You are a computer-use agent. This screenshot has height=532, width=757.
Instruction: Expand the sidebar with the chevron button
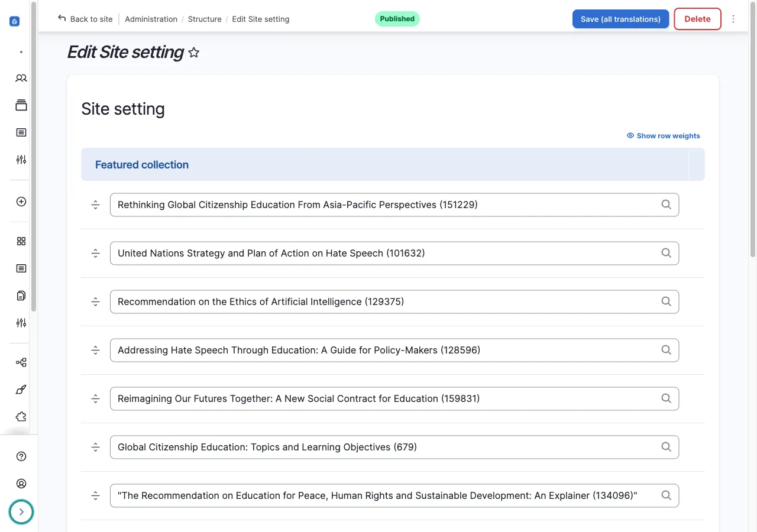tap(21, 512)
